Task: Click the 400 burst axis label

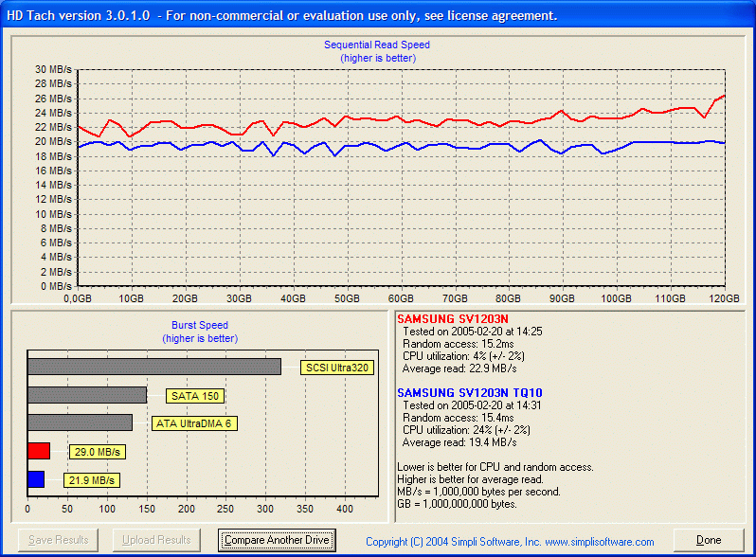Action: coord(345,509)
